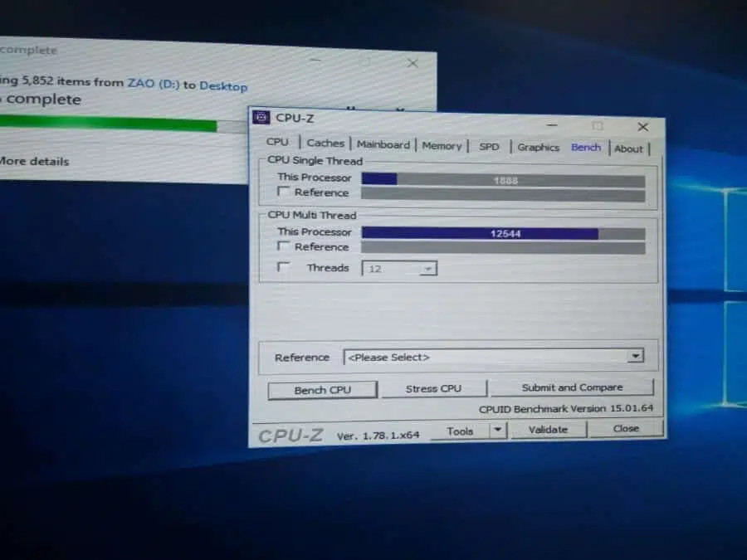Click the CPU Multi Thread group label
The image size is (747, 560).
(312, 215)
